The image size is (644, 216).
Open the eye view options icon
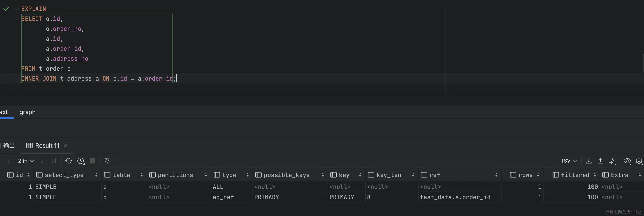click(627, 161)
